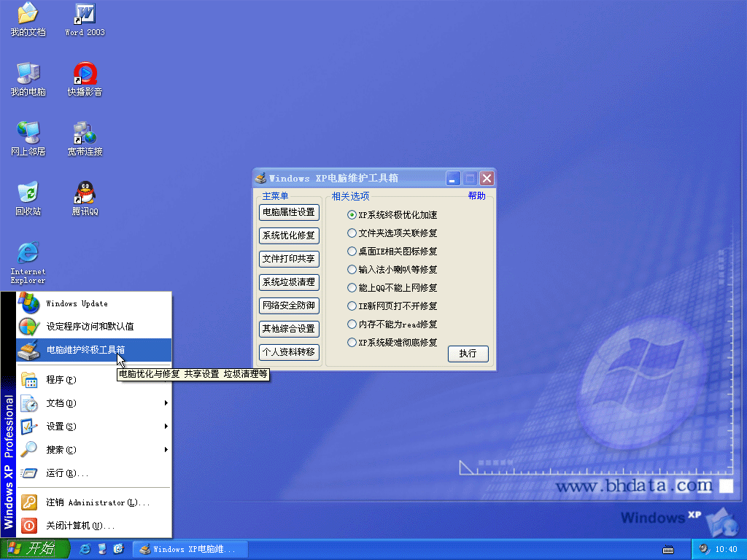The width and height of the screenshot is (747, 560).
Task: Select the 我的电脑 desktop icon
Action: tap(28, 79)
